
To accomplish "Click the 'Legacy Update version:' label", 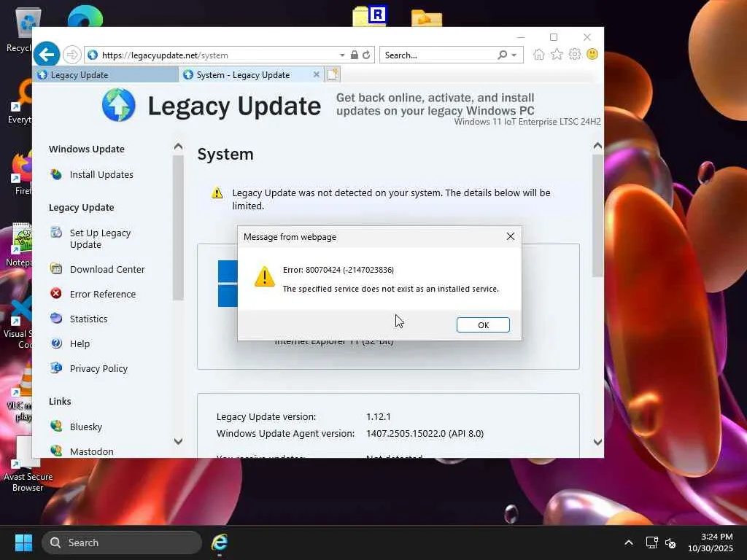I will tap(266, 416).
